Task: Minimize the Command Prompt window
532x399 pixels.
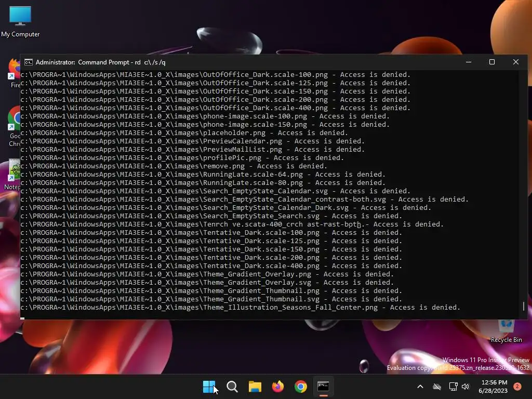Action: [469, 62]
